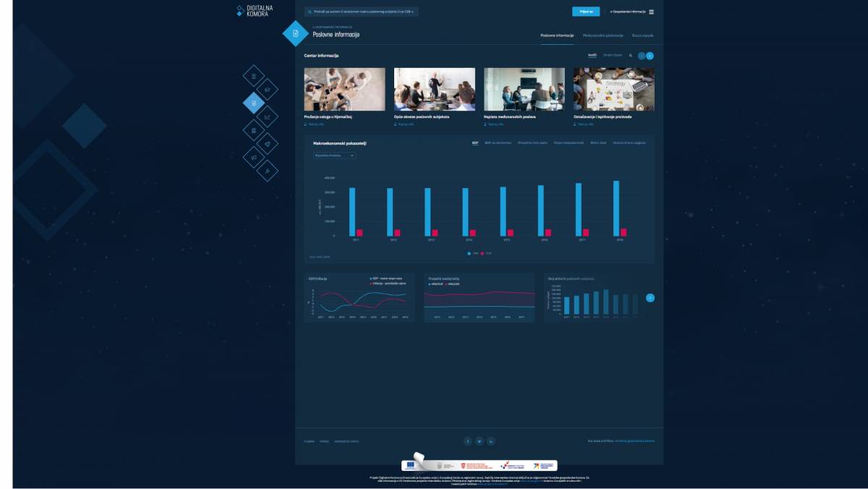Click next arrow beside small charts
The image size is (868, 489).
click(650, 297)
